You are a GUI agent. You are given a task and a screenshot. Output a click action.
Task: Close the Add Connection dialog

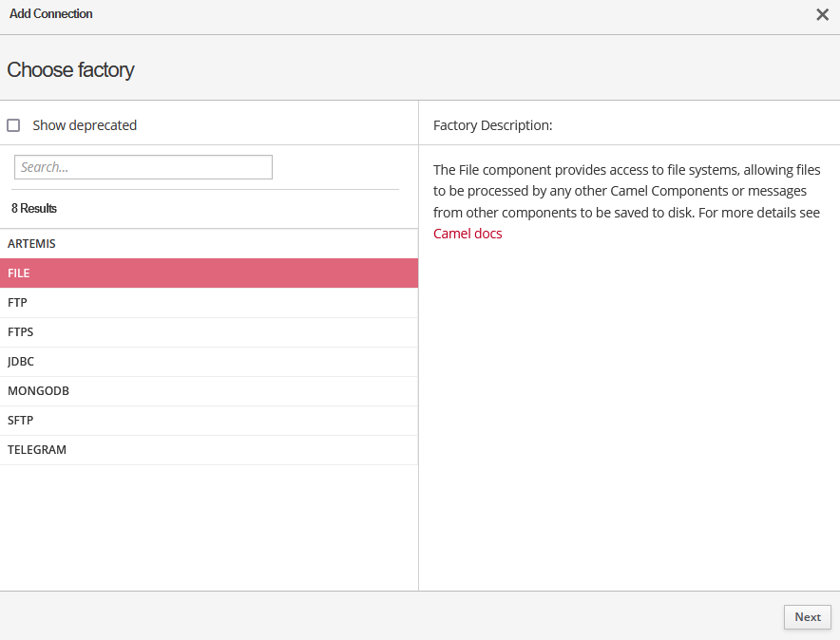(822, 14)
